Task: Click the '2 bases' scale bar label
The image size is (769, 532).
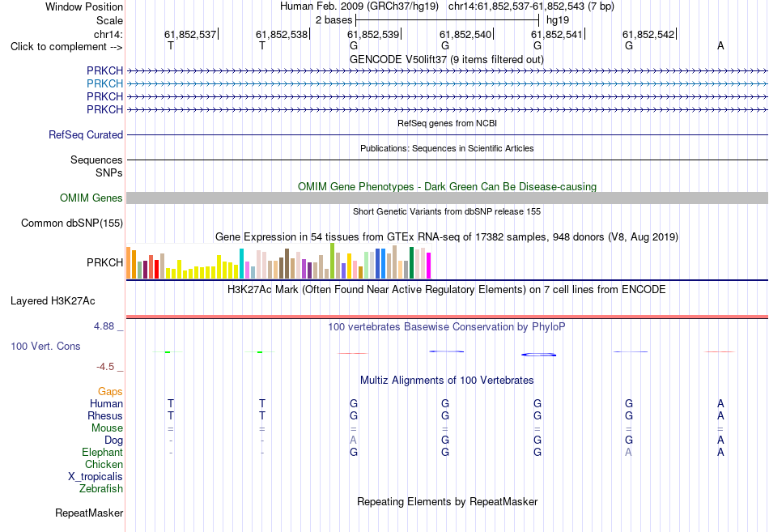Action: (334, 20)
